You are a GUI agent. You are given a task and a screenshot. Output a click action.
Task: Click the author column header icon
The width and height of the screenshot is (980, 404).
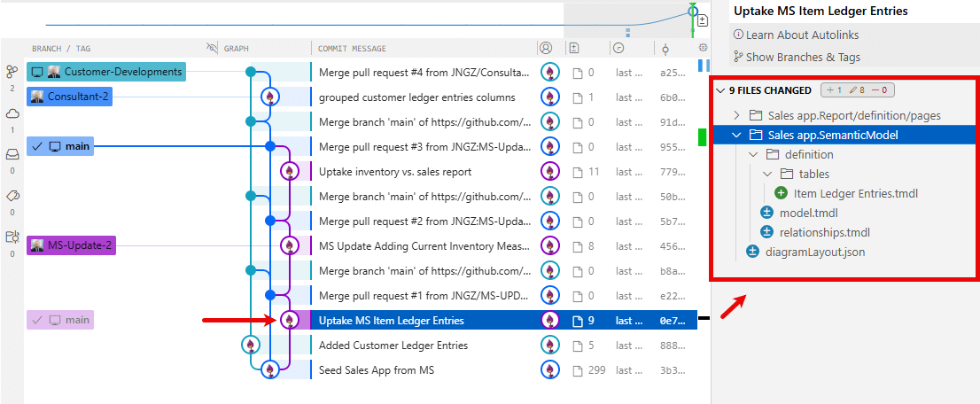tap(546, 48)
